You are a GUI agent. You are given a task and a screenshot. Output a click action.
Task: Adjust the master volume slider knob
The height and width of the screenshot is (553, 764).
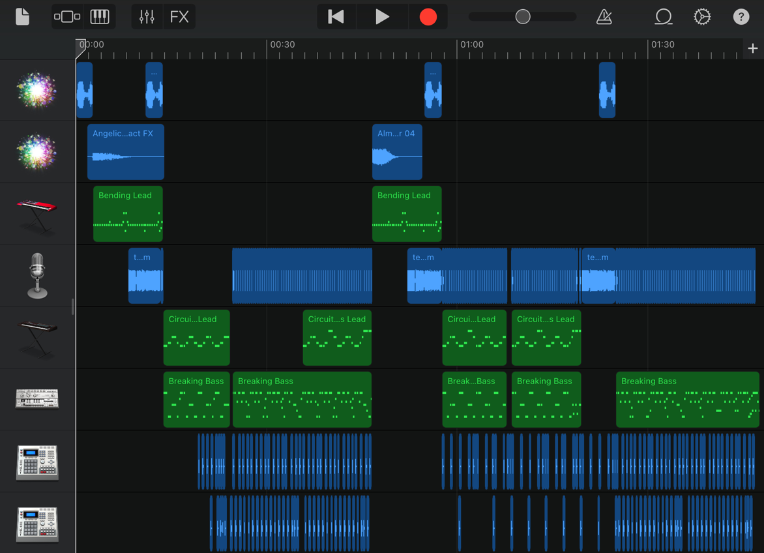[522, 17]
